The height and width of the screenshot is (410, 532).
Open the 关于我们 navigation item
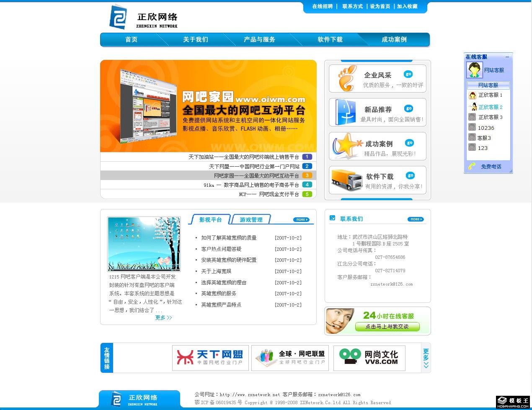196,39
